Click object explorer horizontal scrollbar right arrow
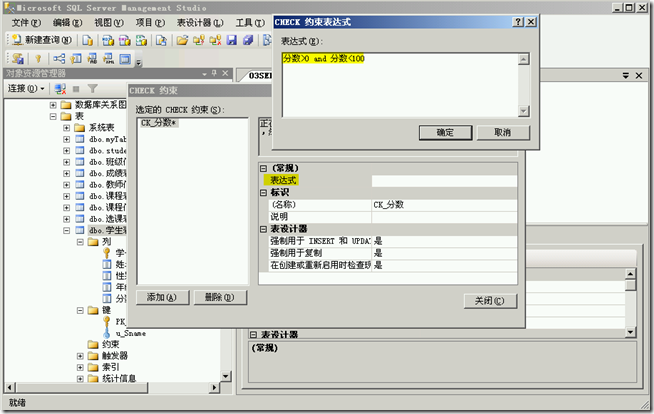The image size is (654, 414). tap(214, 388)
